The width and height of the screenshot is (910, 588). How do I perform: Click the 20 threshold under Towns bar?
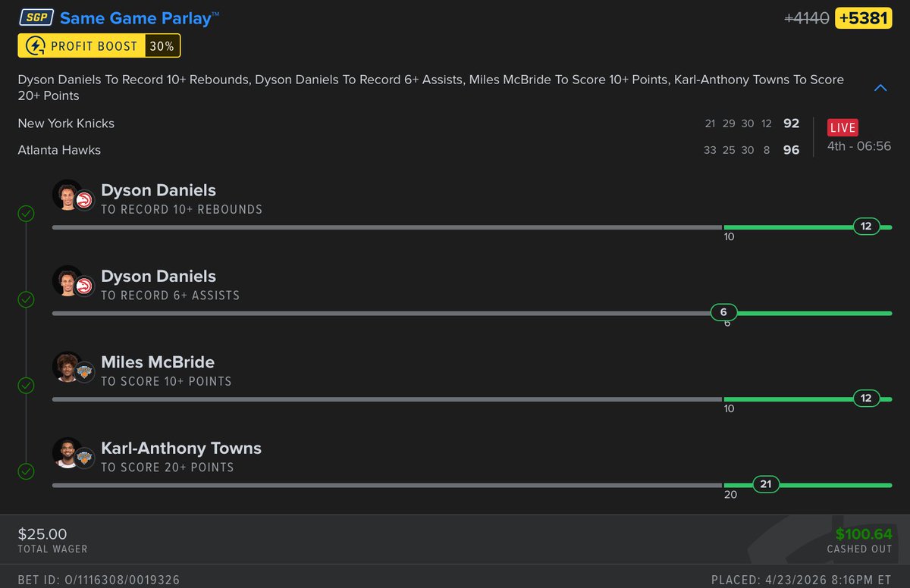(730, 495)
